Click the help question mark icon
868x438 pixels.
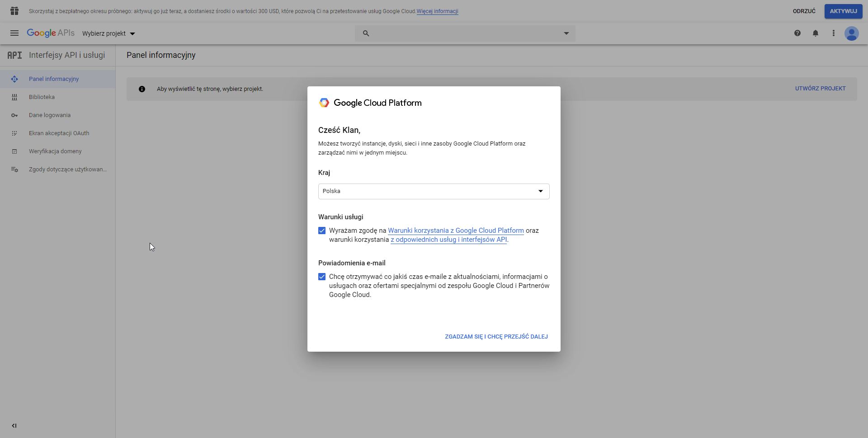coord(797,33)
